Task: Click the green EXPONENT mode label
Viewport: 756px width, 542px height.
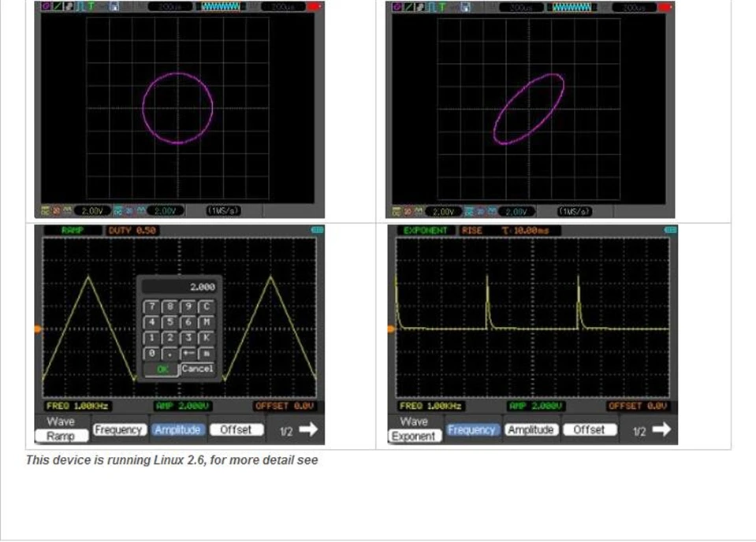Action: pos(426,230)
